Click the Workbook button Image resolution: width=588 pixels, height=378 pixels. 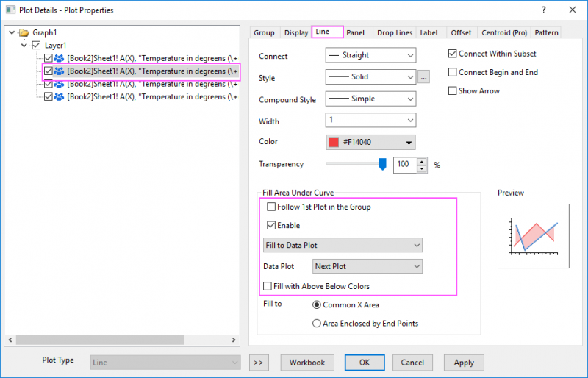click(x=307, y=363)
